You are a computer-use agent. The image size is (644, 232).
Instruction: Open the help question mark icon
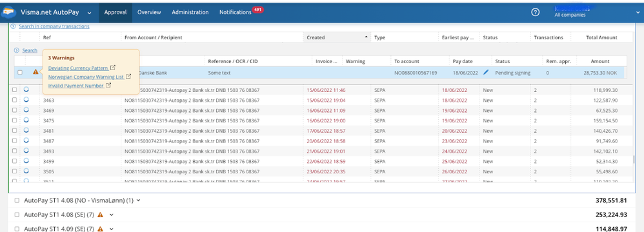click(535, 12)
